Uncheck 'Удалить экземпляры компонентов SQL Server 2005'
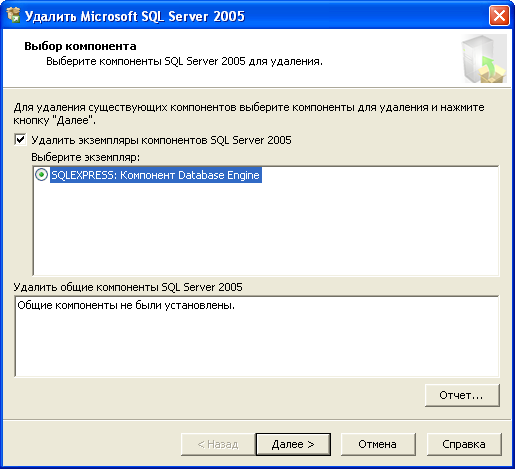Image resolution: width=515 pixels, height=469 pixels. pos(20,139)
